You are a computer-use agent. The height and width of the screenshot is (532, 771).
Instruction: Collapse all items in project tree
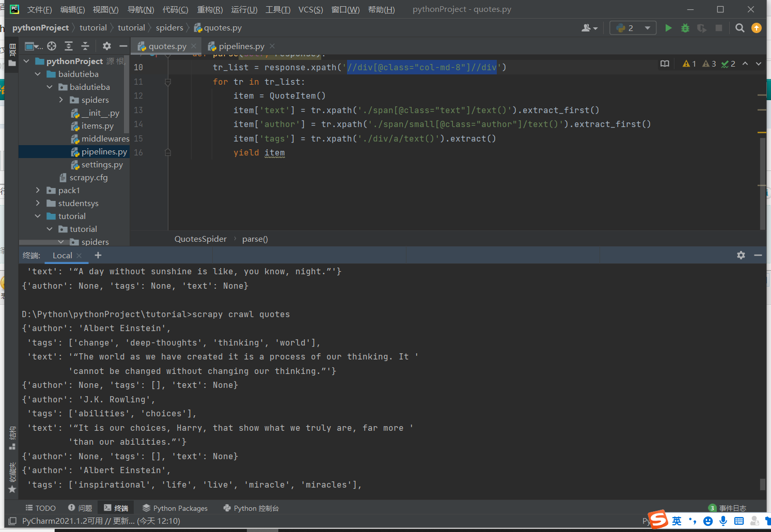click(x=85, y=46)
